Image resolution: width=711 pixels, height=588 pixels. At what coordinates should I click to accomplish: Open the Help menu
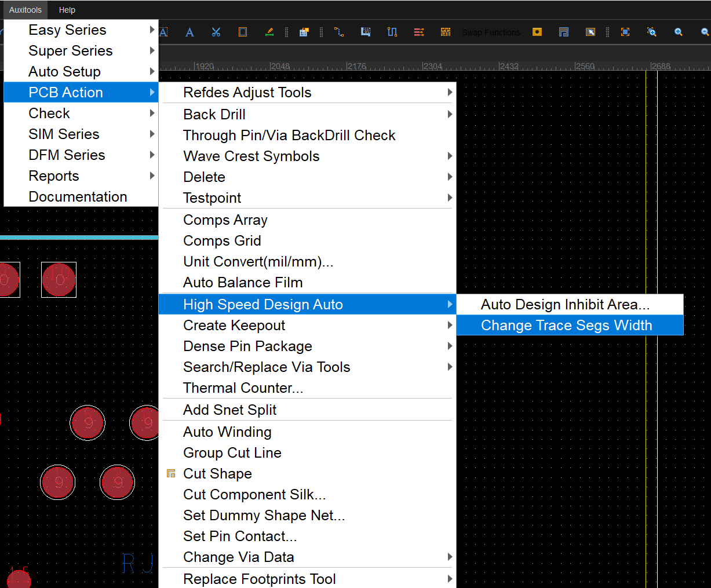[67, 10]
